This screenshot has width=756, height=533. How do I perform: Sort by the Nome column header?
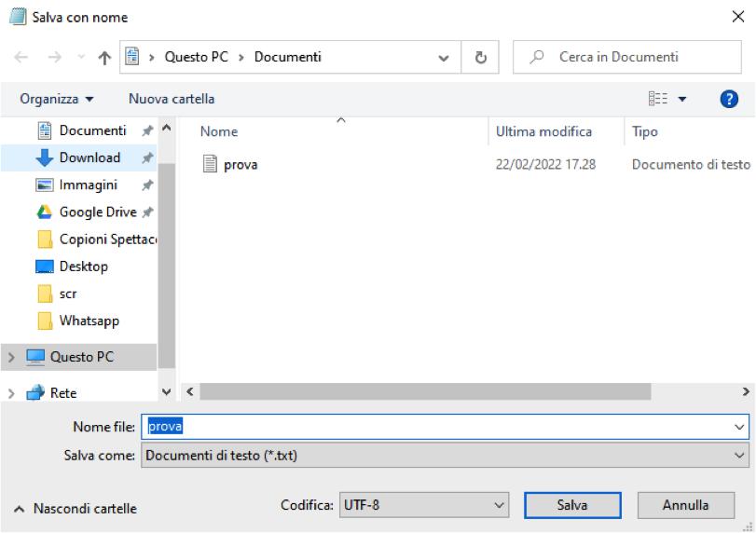click(219, 131)
